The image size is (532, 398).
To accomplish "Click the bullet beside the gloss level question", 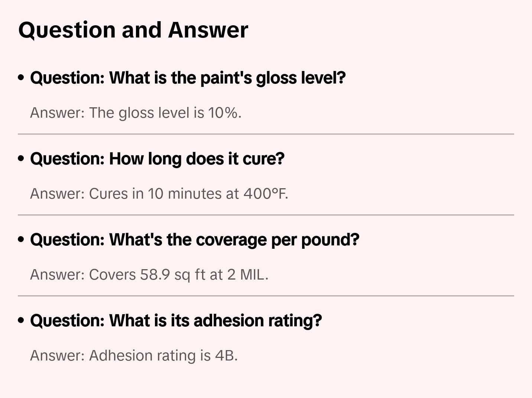I will coord(21,78).
